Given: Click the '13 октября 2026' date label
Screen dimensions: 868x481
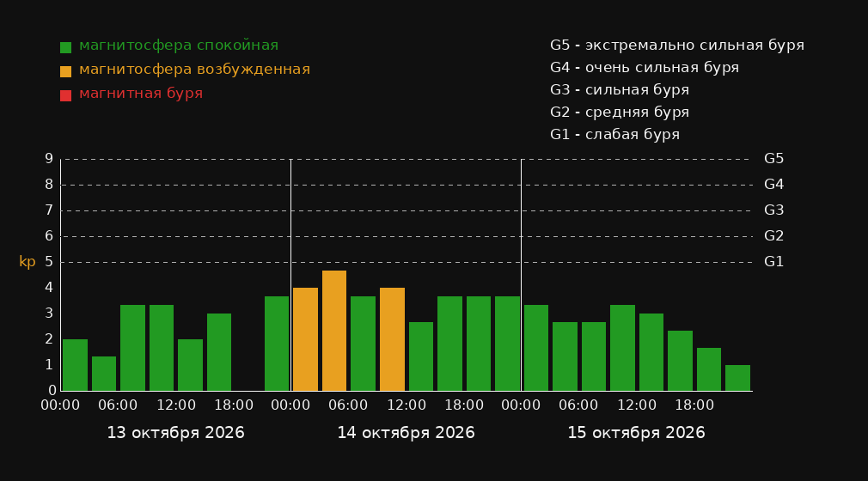Looking at the screenshot, I should pos(175,433).
